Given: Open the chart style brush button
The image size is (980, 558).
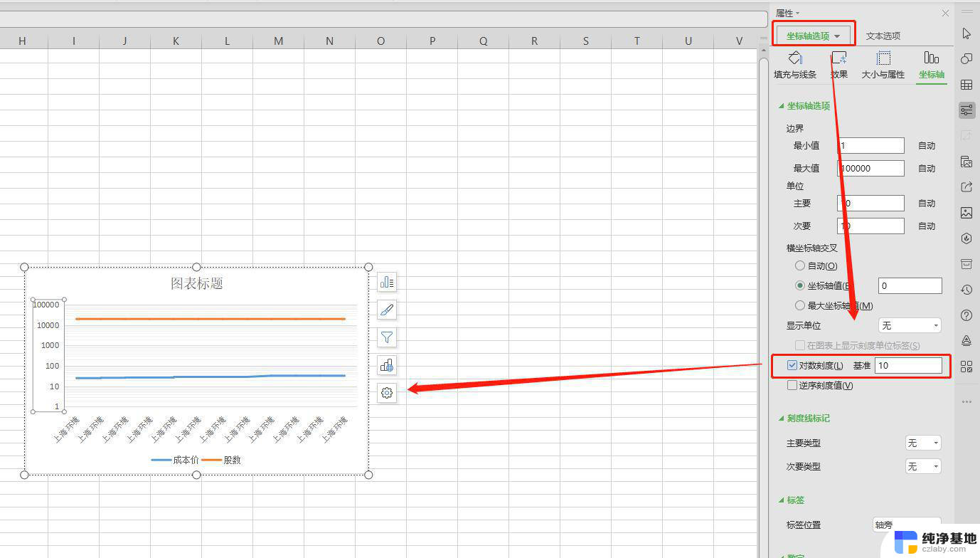Looking at the screenshot, I should click(387, 310).
